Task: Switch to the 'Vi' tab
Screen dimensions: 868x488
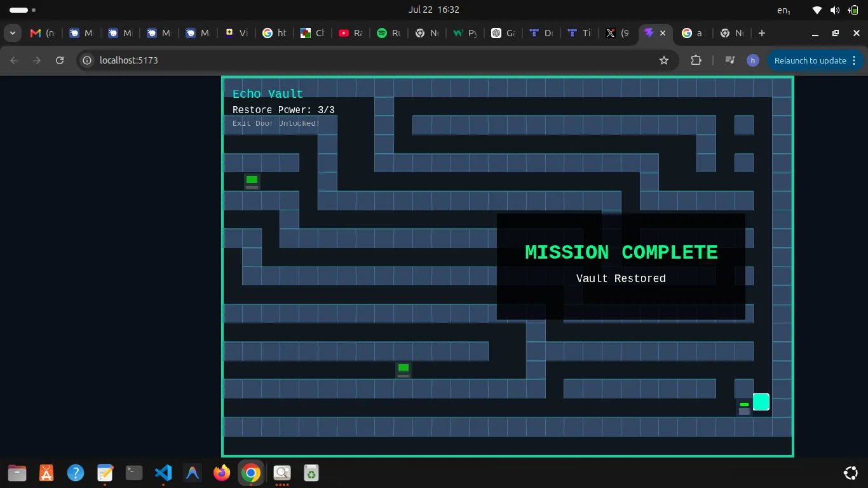Action: 236,33
